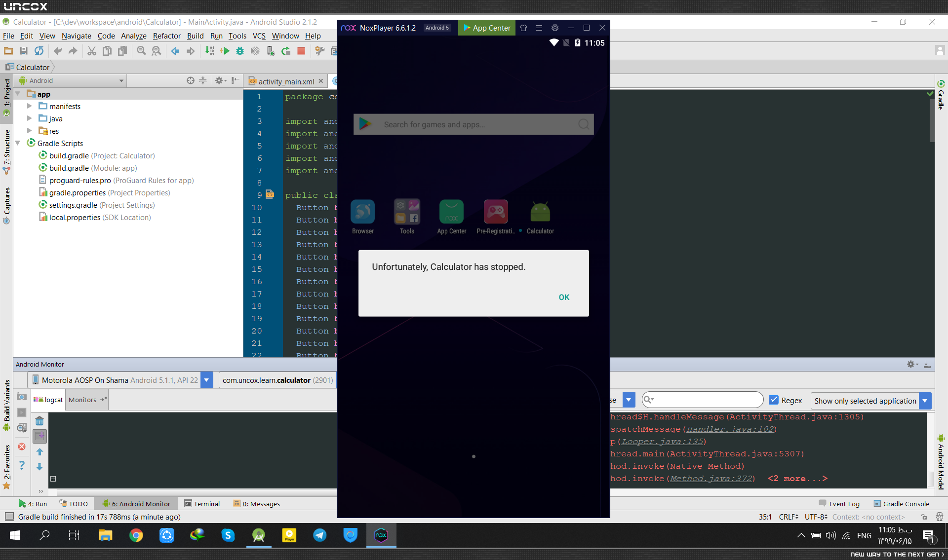This screenshot has height=560, width=948.
Task: Open the Gradle Console button
Action: point(902,504)
